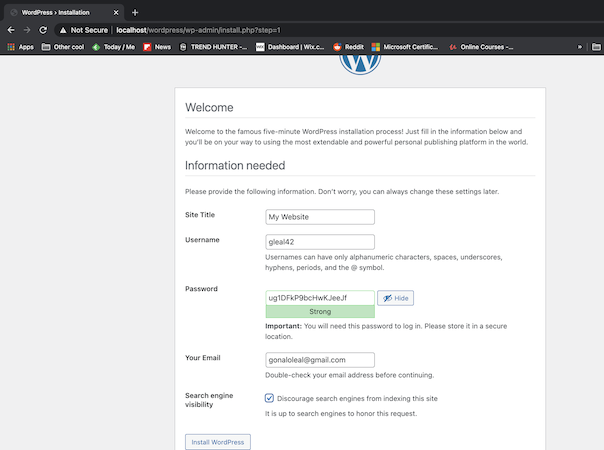Close the WordPress Installation tab
604x450 pixels.
point(116,12)
